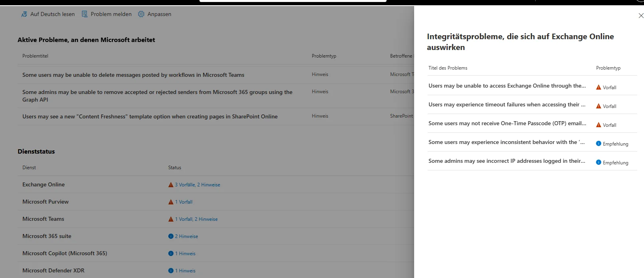Click Hinweis type of the Content Freshness issue
This screenshot has width=644, height=278.
(320, 116)
